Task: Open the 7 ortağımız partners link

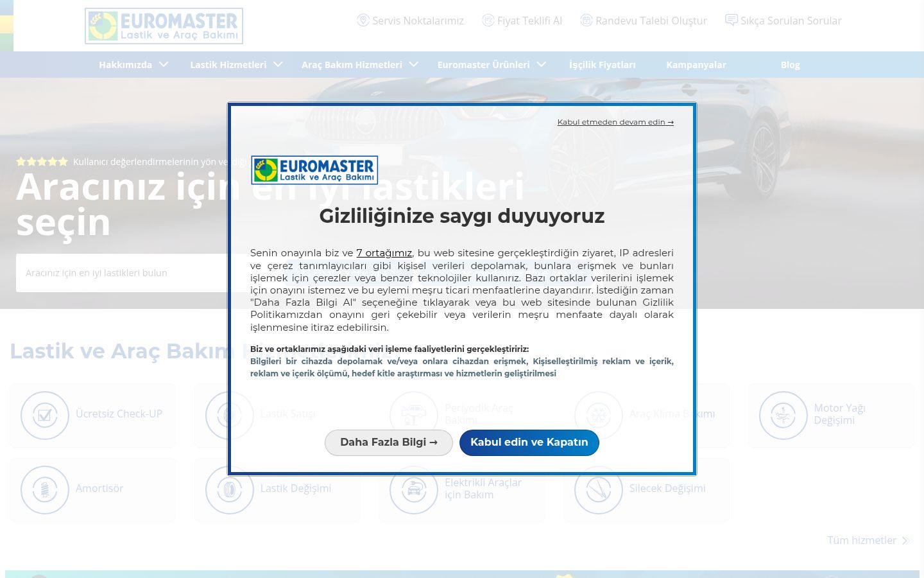Action: click(384, 253)
